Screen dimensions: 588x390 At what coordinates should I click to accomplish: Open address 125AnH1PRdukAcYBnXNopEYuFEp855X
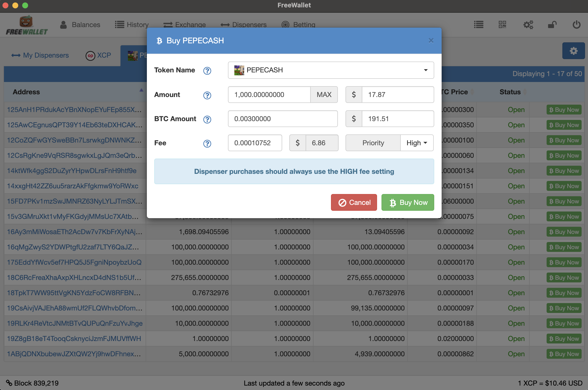click(x=74, y=110)
